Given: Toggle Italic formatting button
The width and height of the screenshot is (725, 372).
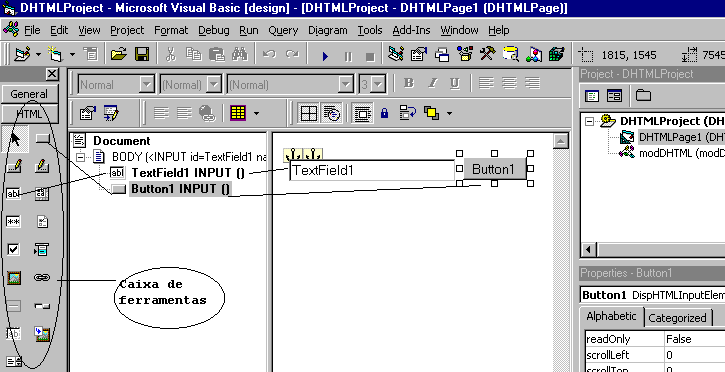Looking at the screenshot, I should click(432, 83).
